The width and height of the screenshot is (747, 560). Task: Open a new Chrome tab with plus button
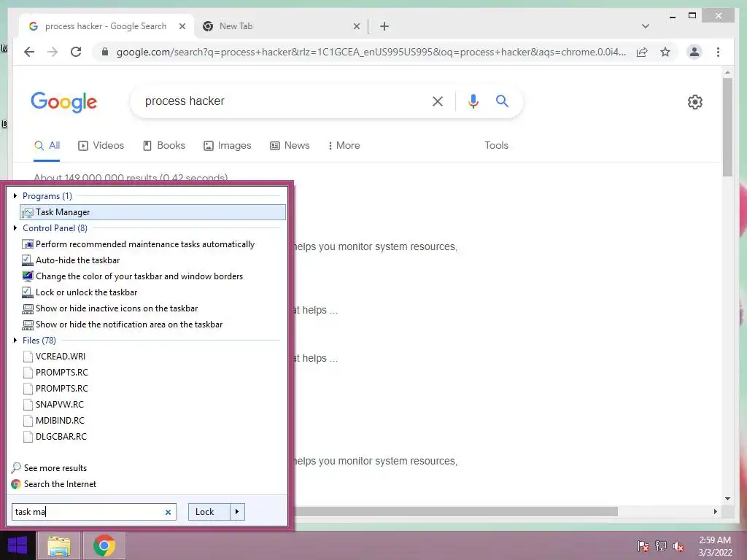(384, 26)
